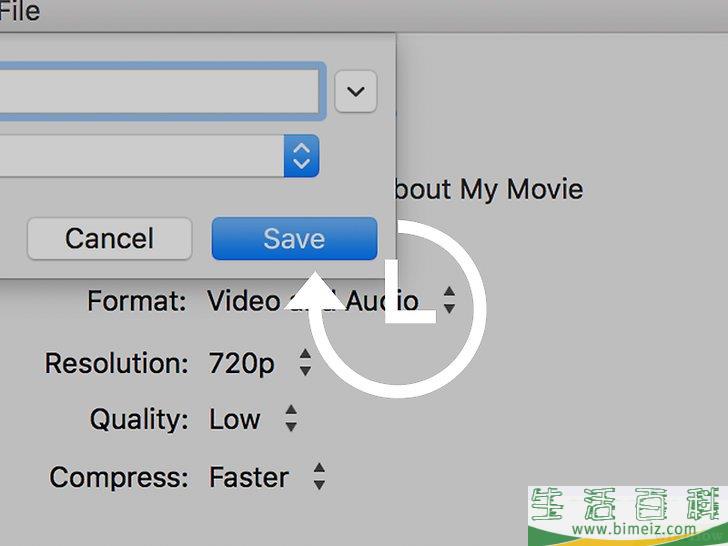Click the Cancel button
This screenshot has height=546, width=728.
[110, 239]
